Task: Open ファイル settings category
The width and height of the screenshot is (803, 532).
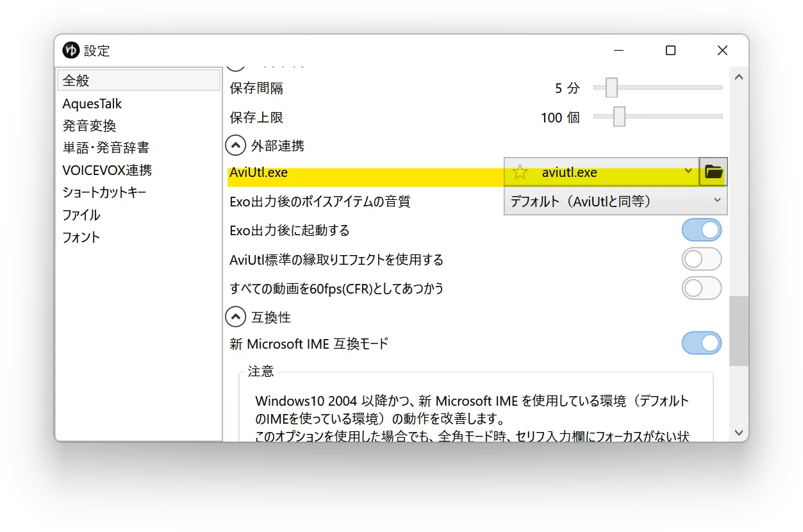Action: (81, 215)
